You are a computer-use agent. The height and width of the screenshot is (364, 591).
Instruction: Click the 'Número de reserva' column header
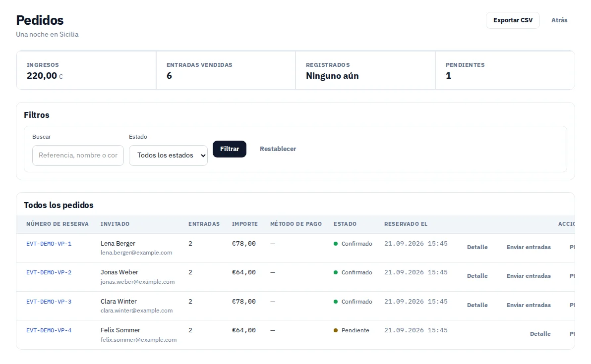pyautogui.click(x=58, y=224)
